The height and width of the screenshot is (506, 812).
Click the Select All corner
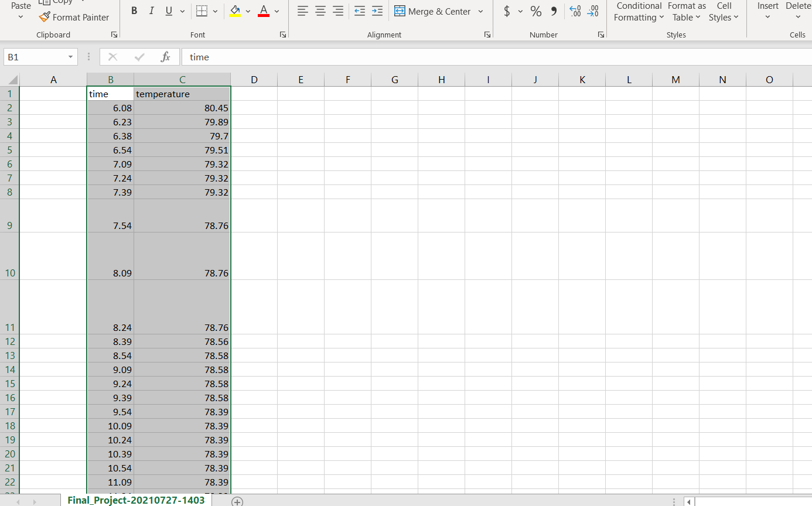pyautogui.click(x=10, y=80)
